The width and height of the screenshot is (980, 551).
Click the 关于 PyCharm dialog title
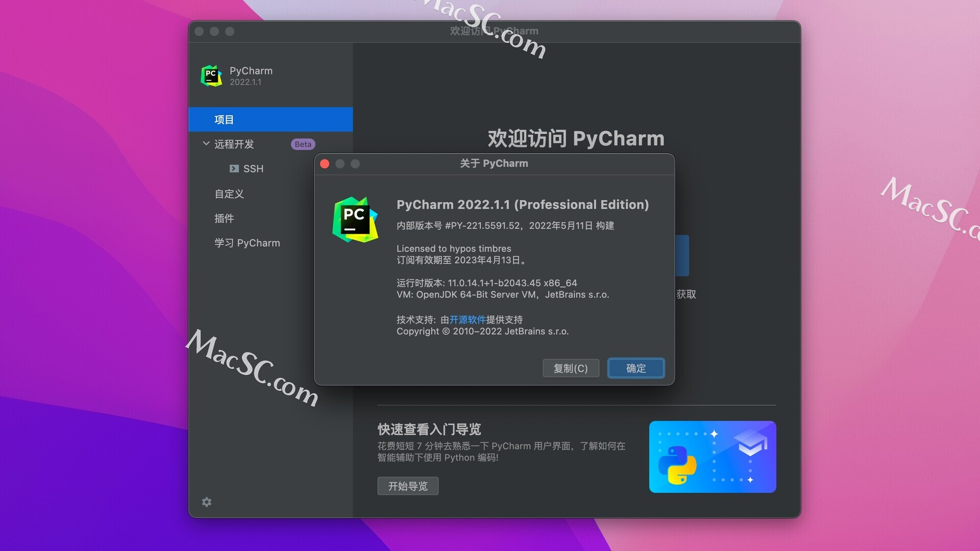494,163
